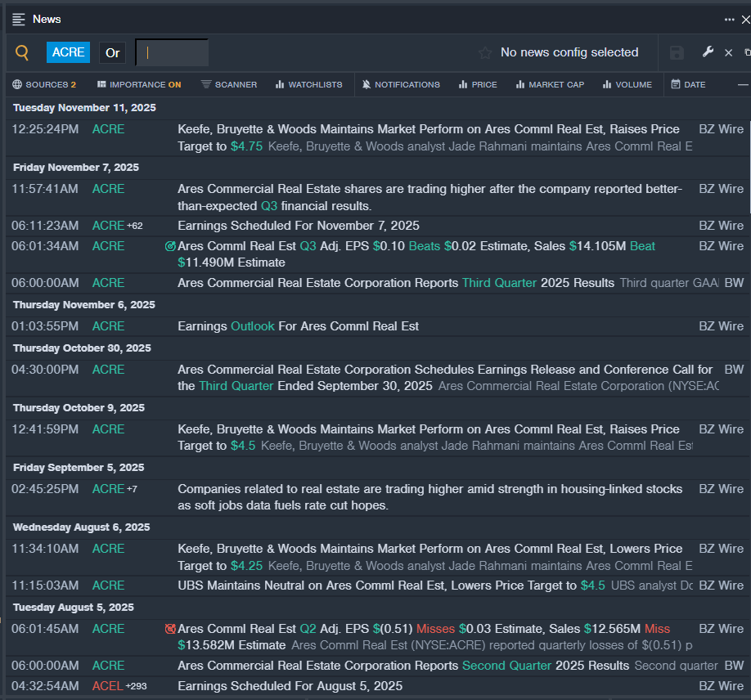The image size is (751, 700).
Task: Toggle the Importance ON filter
Action: (x=139, y=84)
